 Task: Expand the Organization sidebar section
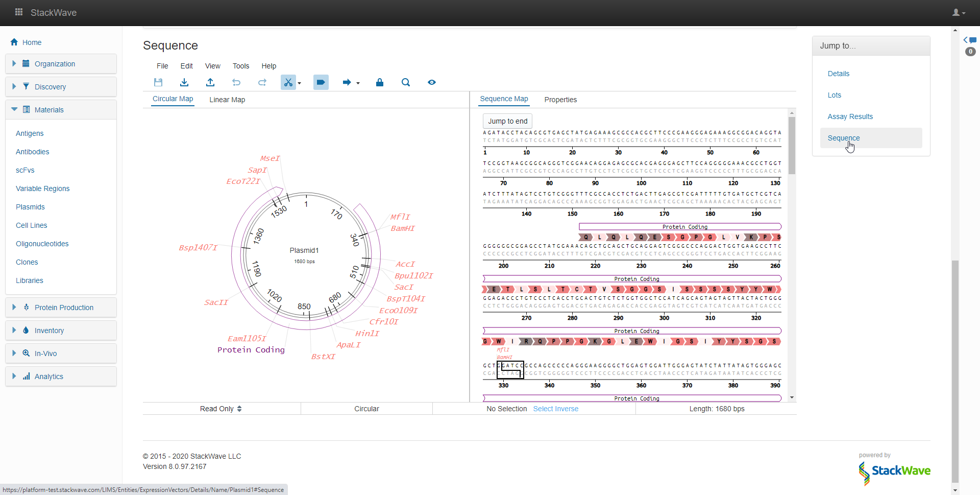pos(55,64)
